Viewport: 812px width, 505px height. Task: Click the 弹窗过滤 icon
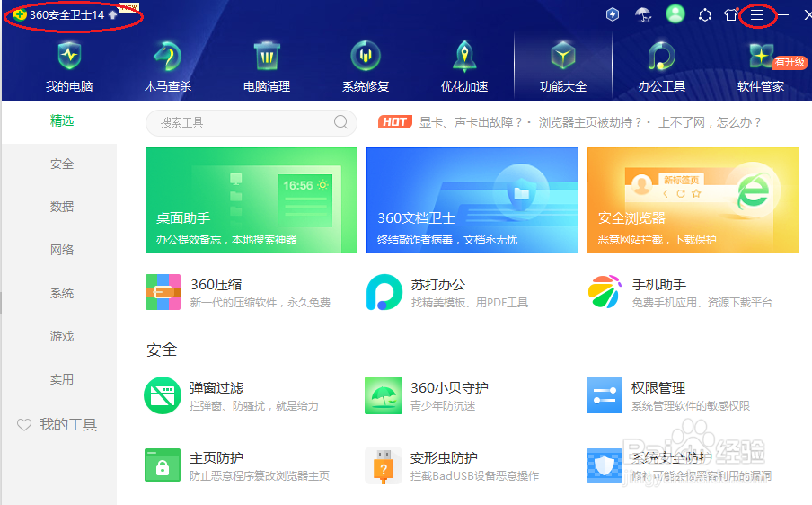pyautogui.click(x=163, y=395)
